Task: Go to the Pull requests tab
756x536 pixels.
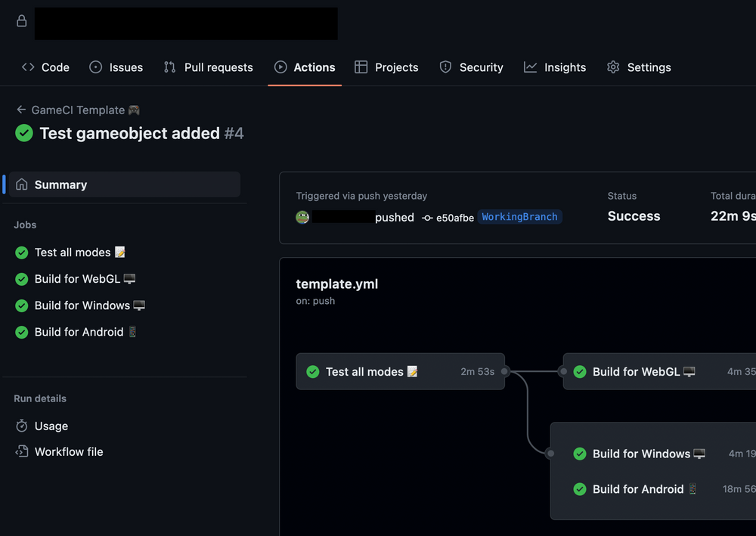Action: [209, 67]
